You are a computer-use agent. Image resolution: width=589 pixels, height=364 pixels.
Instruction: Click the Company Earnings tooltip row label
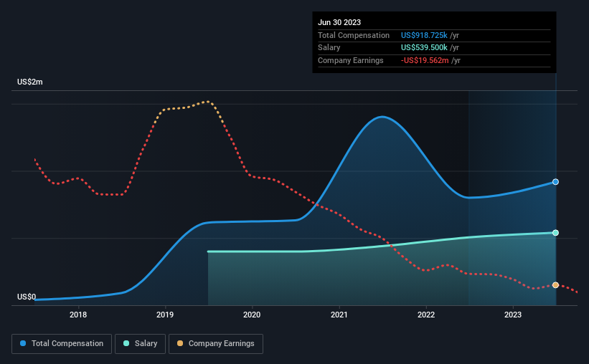click(351, 60)
